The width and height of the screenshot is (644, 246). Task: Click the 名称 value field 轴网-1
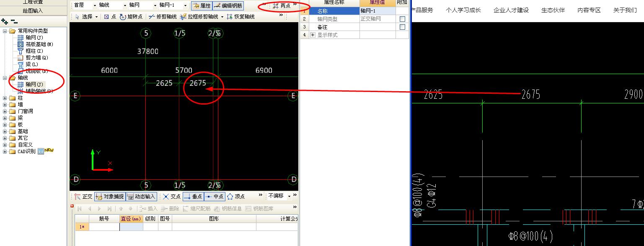[378, 11]
